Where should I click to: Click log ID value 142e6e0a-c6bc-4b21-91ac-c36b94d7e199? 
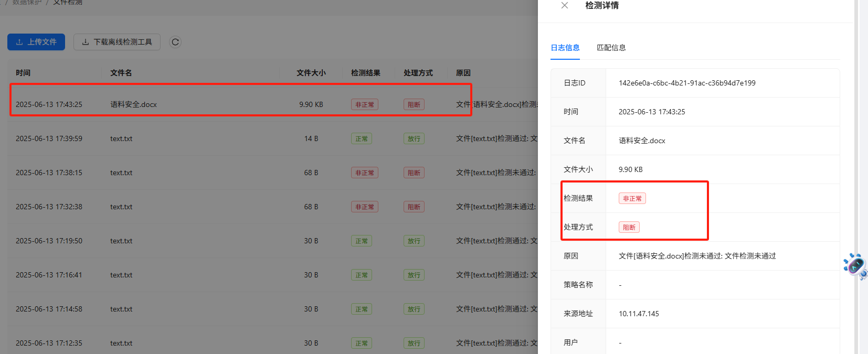[687, 83]
